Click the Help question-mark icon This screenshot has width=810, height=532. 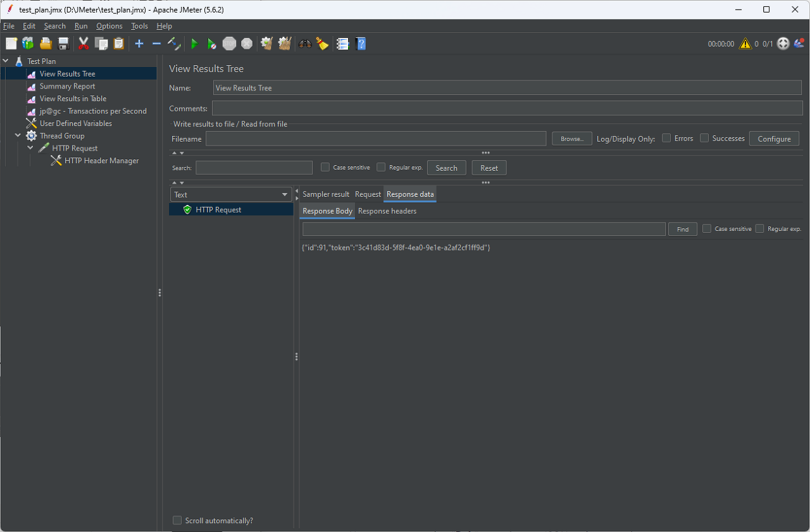pyautogui.click(x=361, y=44)
